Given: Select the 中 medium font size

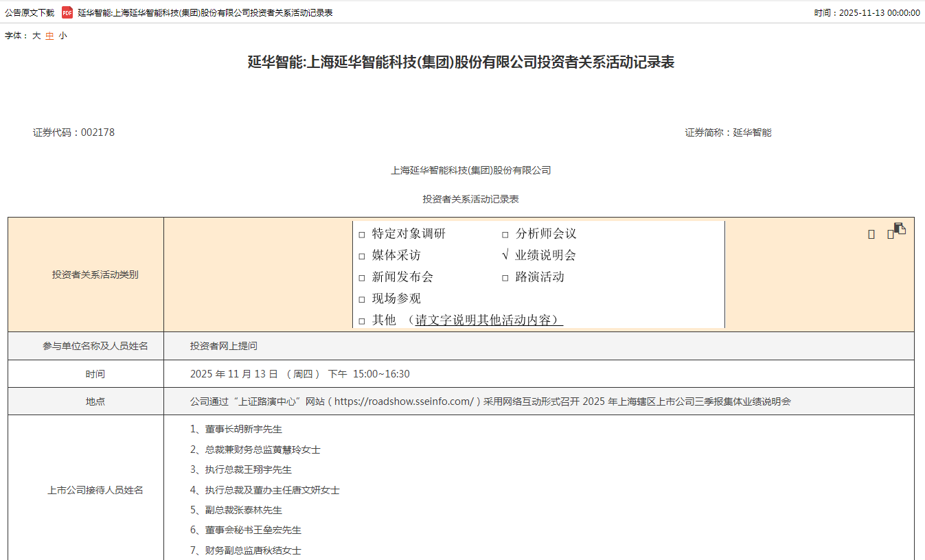Looking at the screenshot, I should pos(49,36).
